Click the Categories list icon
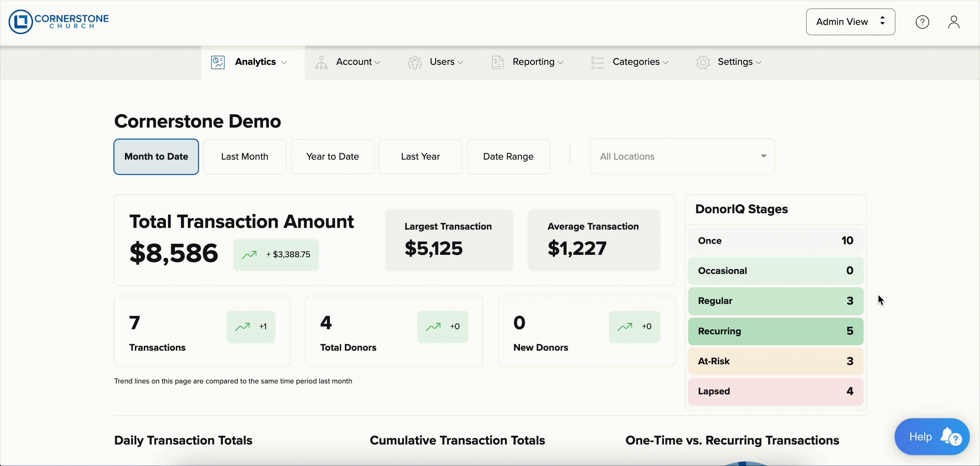 click(597, 62)
